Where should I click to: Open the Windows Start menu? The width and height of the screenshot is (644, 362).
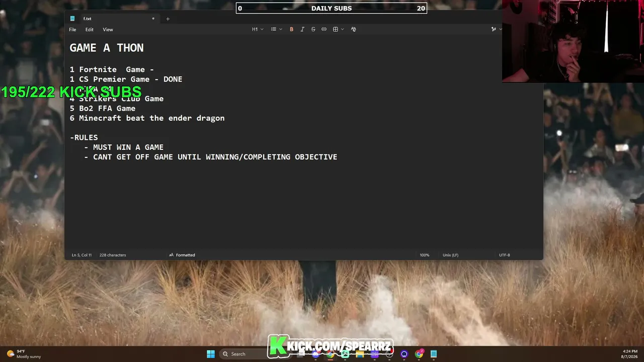pyautogui.click(x=211, y=354)
